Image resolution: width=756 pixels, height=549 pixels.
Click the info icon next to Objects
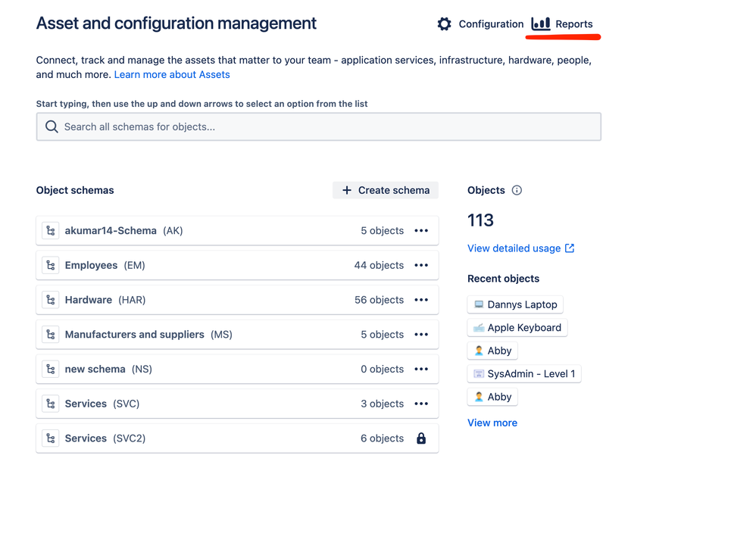tap(517, 190)
